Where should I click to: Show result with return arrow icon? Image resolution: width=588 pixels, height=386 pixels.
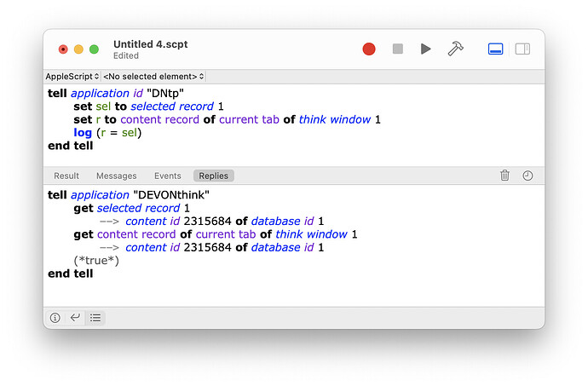[x=75, y=318]
